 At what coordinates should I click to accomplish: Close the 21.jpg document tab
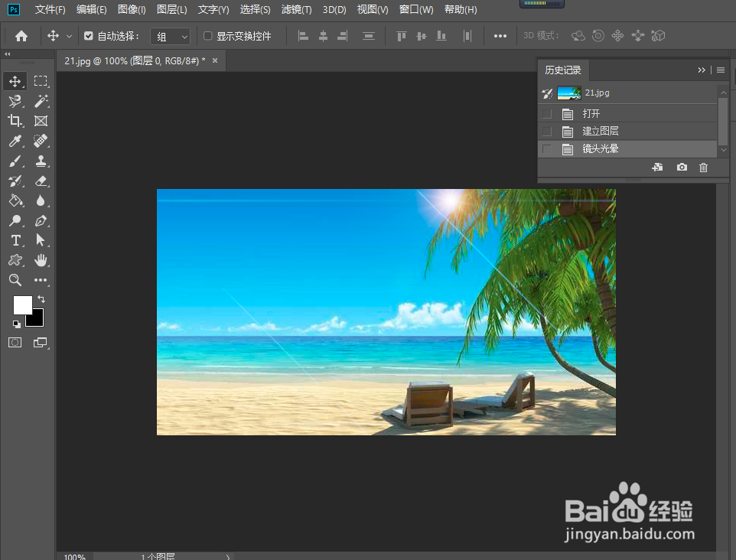(215, 60)
